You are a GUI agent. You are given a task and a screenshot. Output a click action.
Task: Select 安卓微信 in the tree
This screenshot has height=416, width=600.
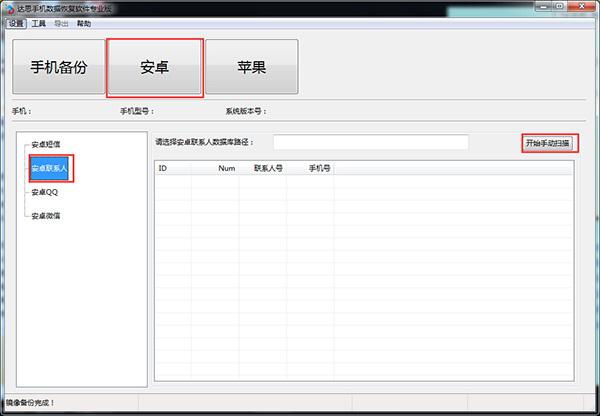[x=46, y=216]
